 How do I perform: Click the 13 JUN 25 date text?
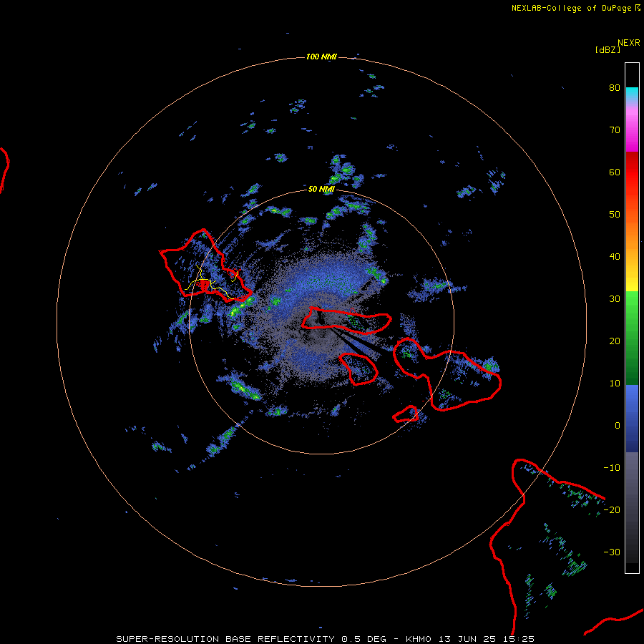pos(467,639)
